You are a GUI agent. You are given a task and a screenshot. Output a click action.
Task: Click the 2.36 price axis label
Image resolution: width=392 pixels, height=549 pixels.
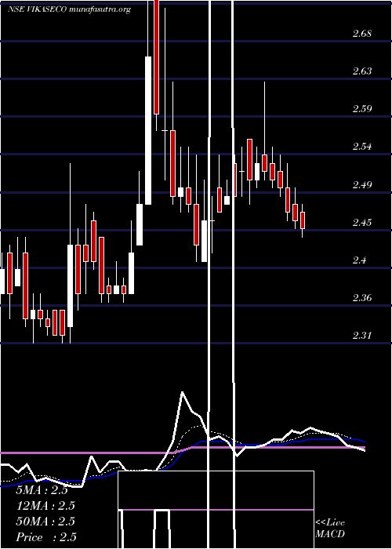(362, 298)
